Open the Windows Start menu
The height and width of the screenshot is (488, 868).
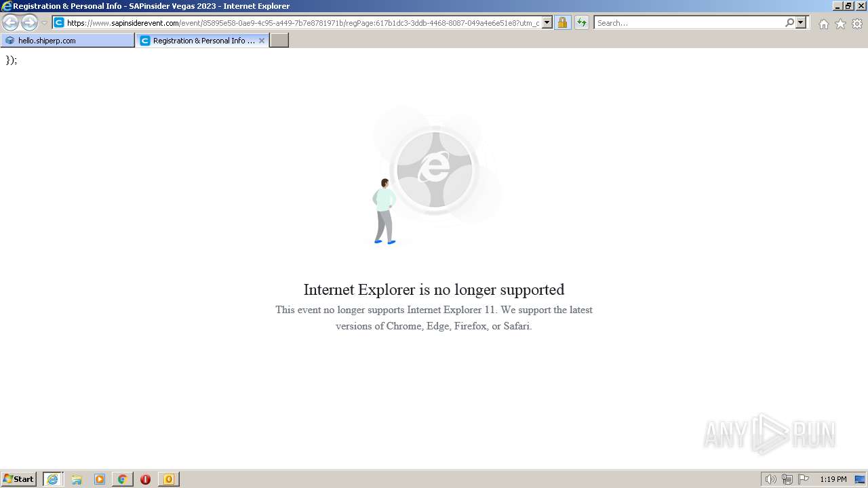[19, 479]
